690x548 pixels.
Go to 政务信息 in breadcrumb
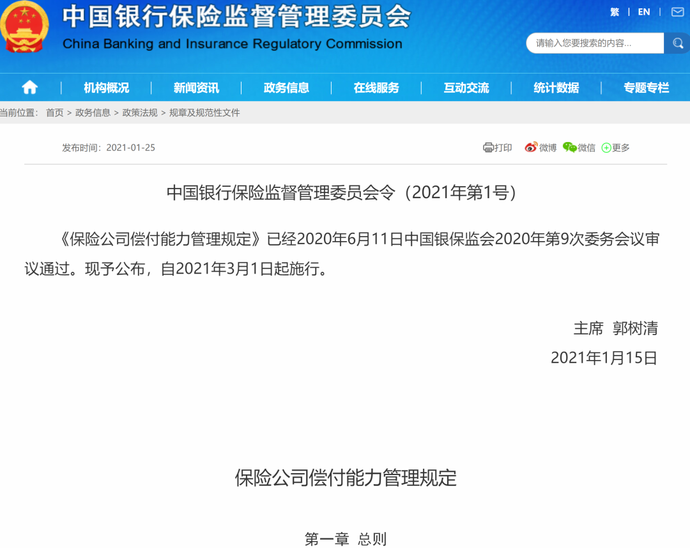(x=92, y=113)
